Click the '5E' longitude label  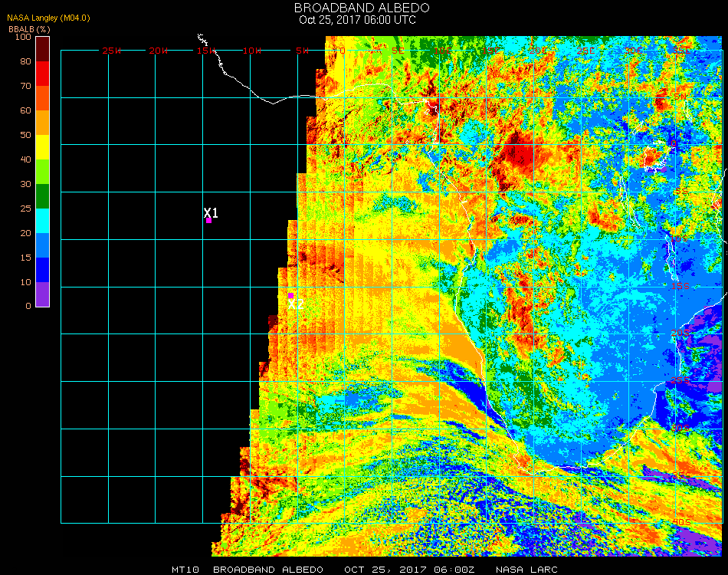click(x=398, y=51)
